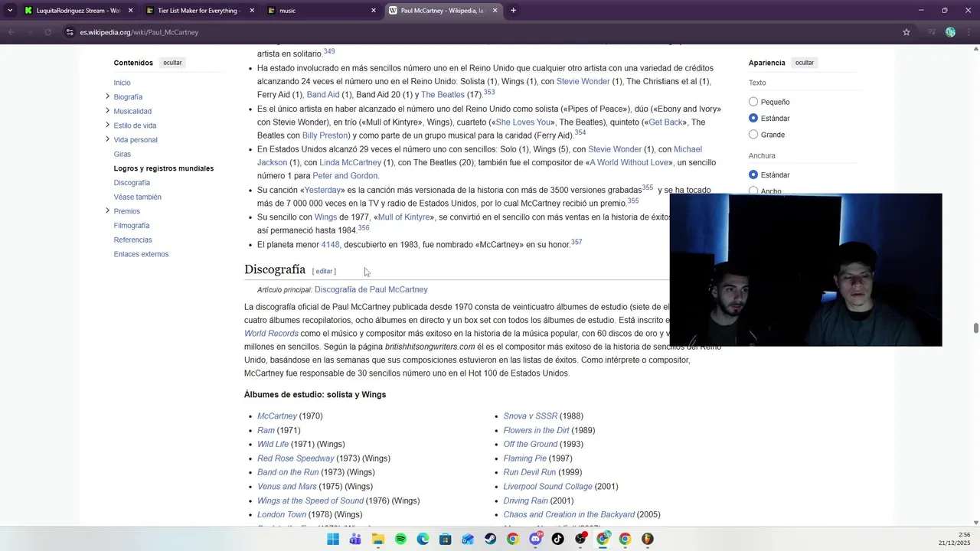Select Pequeño text size
This screenshot has width=980, height=551.
pos(753,102)
